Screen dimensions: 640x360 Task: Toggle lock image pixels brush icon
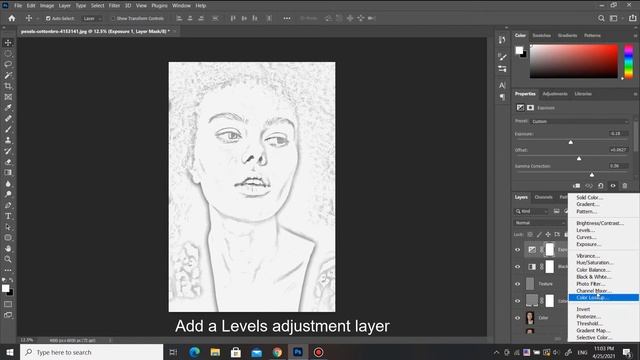[539, 234]
